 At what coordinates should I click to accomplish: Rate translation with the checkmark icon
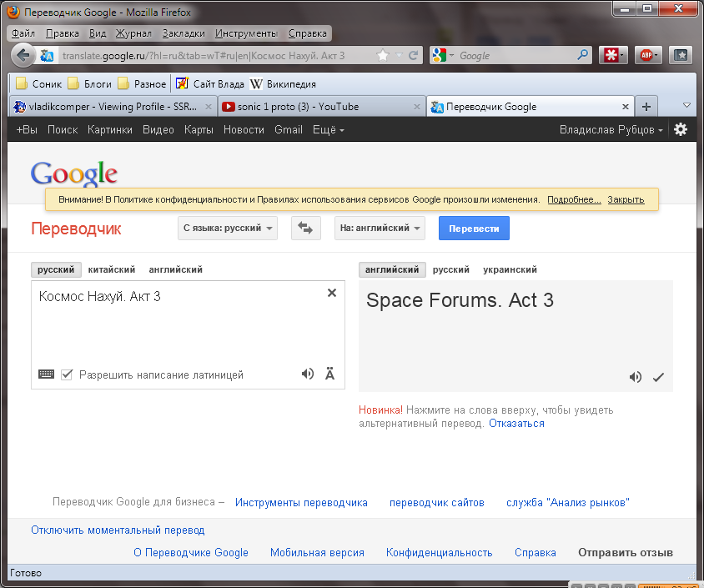[x=658, y=377]
